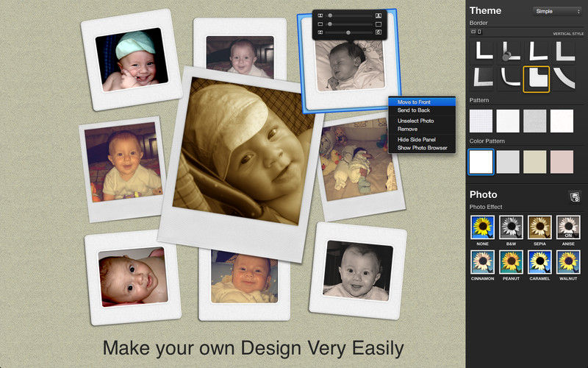Open the Simple theme dropdown
This screenshot has height=368, width=588.
pyautogui.click(x=557, y=11)
